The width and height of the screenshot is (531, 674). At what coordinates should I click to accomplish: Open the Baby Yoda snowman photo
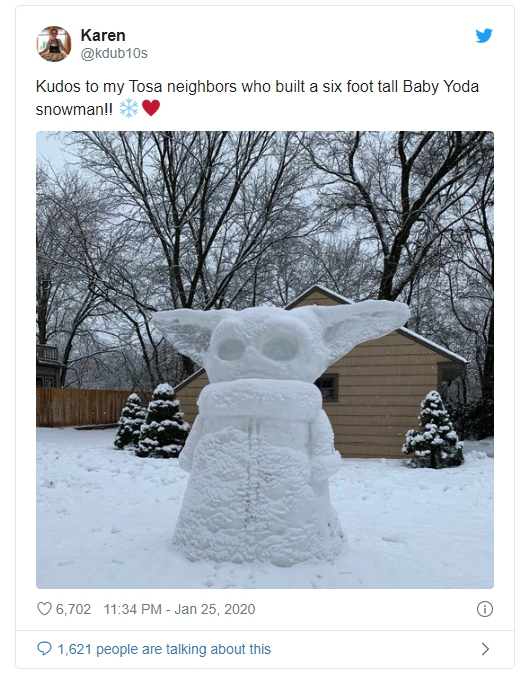click(x=265, y=360)
